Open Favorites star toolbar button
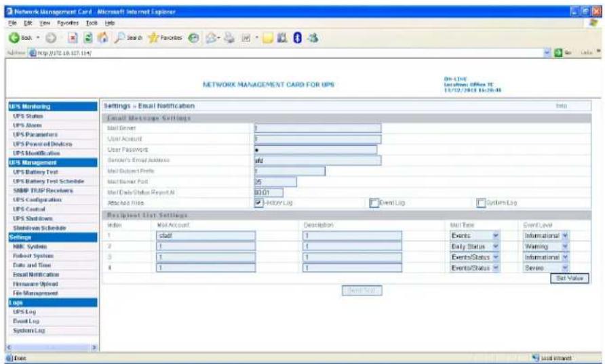The image size is (605, 364). point(165,38)
